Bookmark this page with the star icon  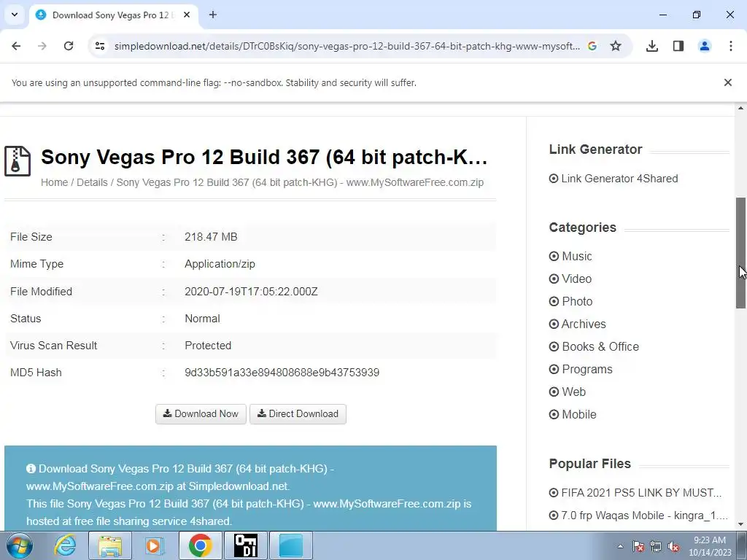pos(616,46)
